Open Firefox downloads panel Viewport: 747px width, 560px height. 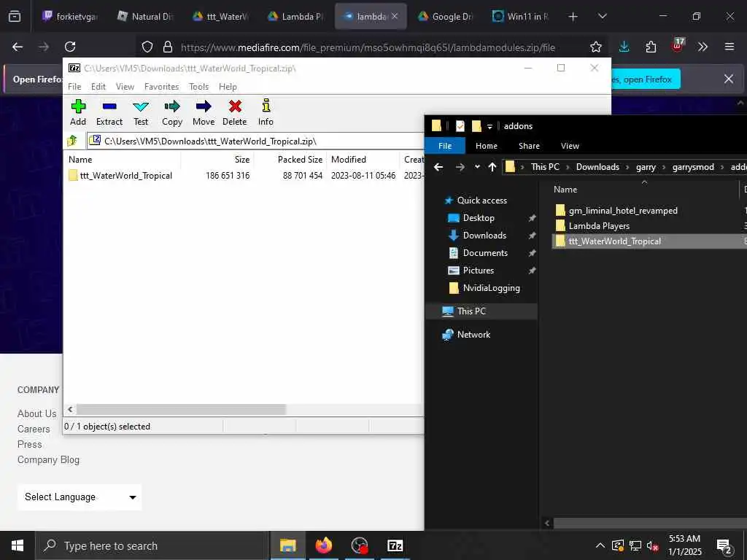624,47
